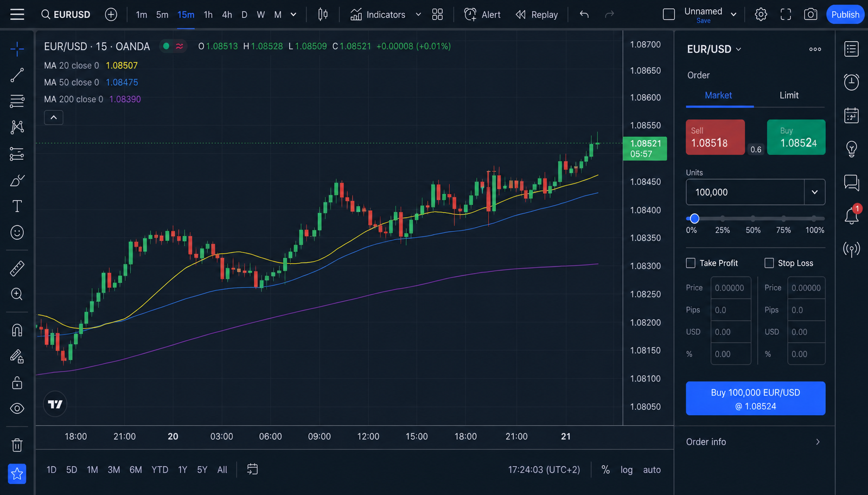The height and width of the screenshot is (495, 868).
Task: Redo the chart action
Action: tap(609, 15)
